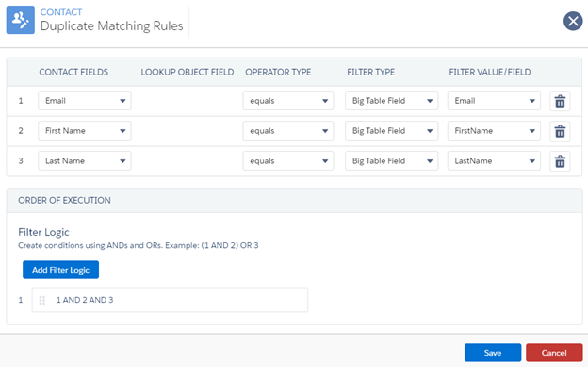The height and width of the screenshot is (367, 588).
Task: Expand Big Table Field filter type row 1
Action: pyautogui.click(x=391, y=101)
